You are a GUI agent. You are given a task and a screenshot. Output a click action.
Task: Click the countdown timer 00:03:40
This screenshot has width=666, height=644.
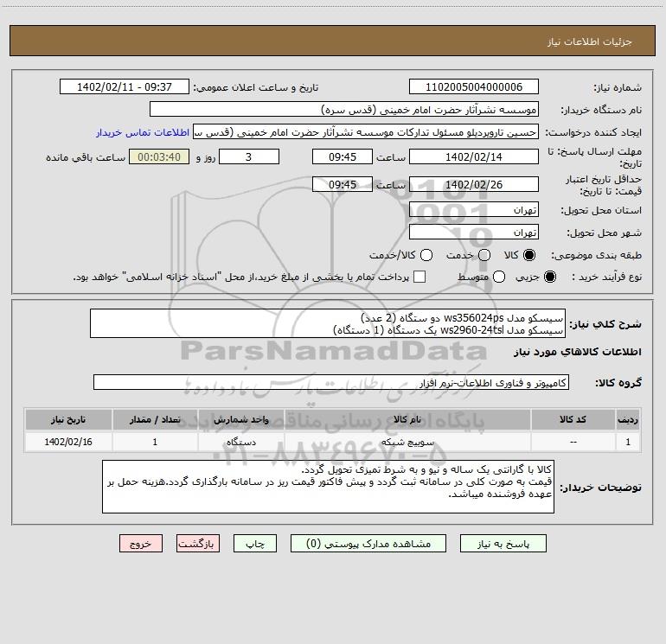(x=159, y=157)
